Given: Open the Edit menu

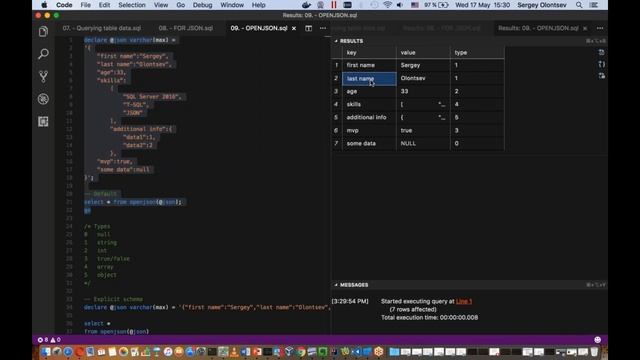Looking at the screenshot, I should click(104, 5).
